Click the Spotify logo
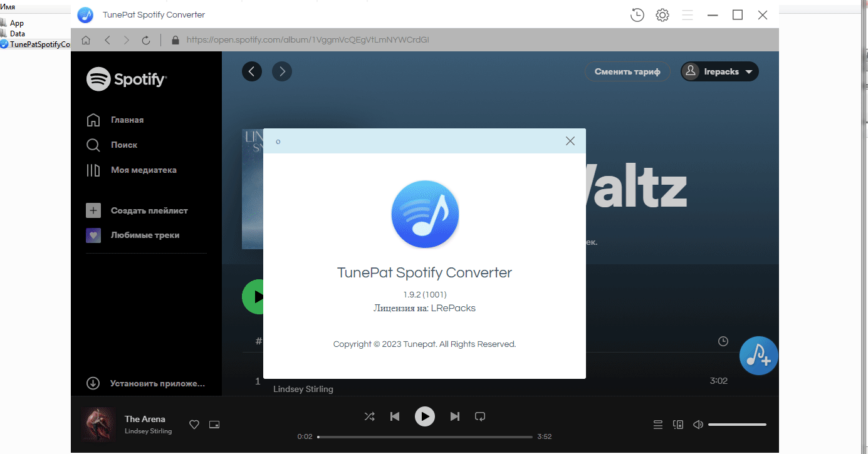This screenshot has height=454, width=868. (x=127, y=79)
